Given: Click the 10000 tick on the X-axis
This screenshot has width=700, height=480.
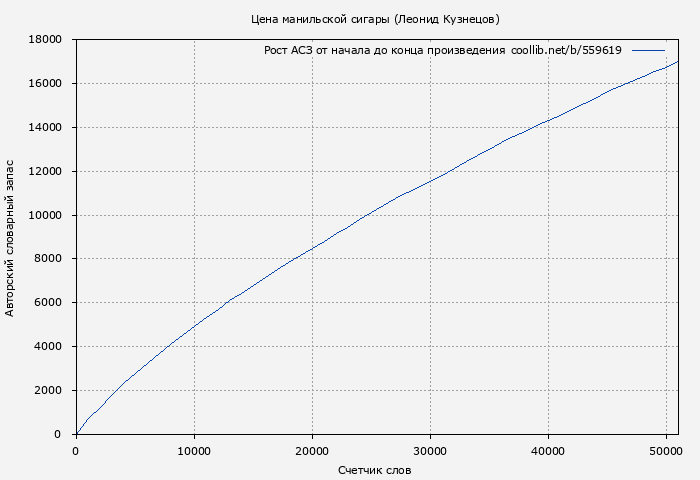Looking at the screenshot, I should tap(194, 450).
